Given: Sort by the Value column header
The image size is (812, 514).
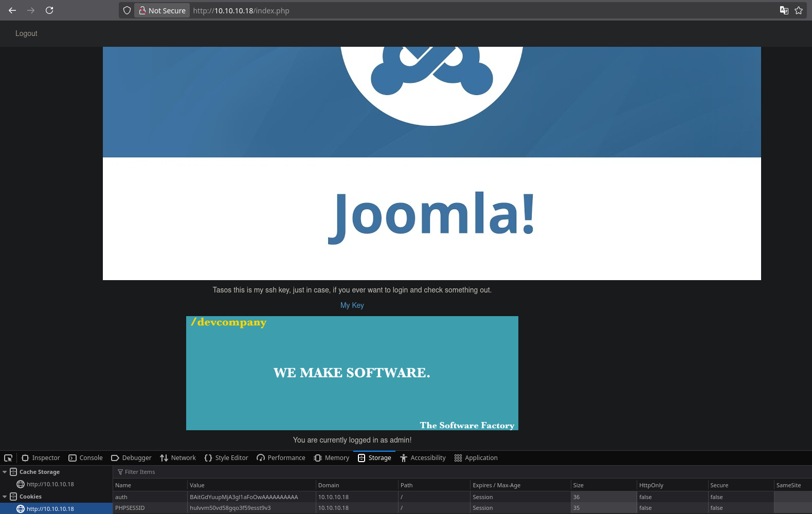Looking at the screenshot, I should (x=251, y=485).
